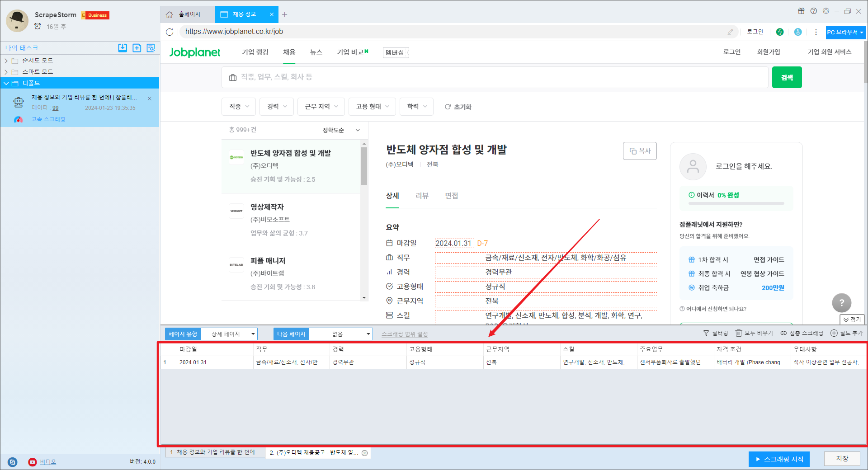Screen dimensions: 868x470
Task: Click 모두 비우기 trash button
Action: [754, 333]
